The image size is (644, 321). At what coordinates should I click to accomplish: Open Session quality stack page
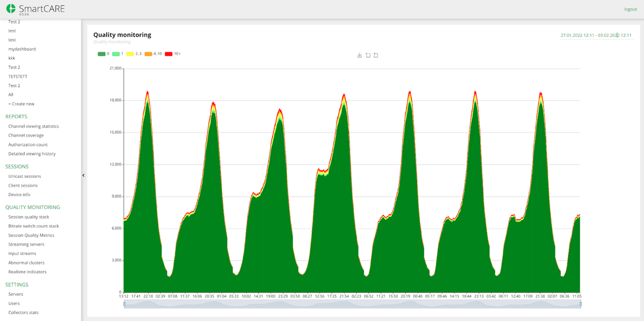[x=28, y=217]
